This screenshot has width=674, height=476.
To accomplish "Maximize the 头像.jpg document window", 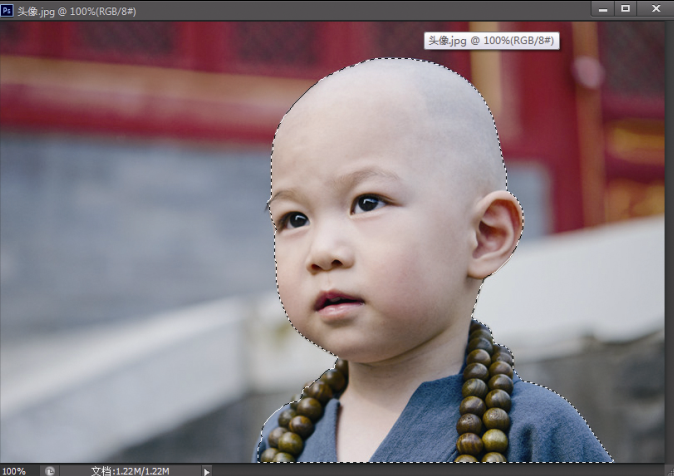I will (x=626, y=8).
